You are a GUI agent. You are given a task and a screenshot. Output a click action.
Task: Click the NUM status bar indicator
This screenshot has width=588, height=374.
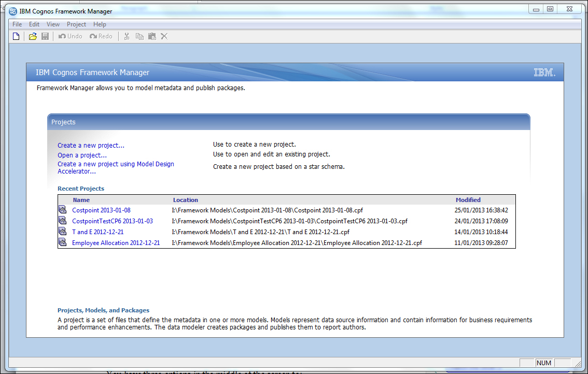(x=544, y=363)
